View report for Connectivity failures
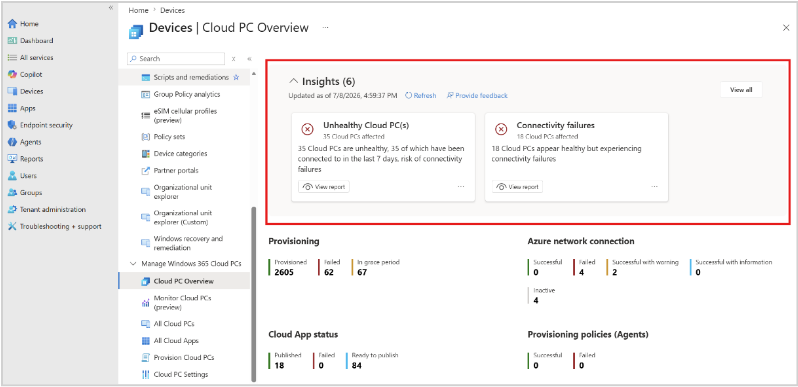This screenshot has height=387, width=798. tap(518, 187)
